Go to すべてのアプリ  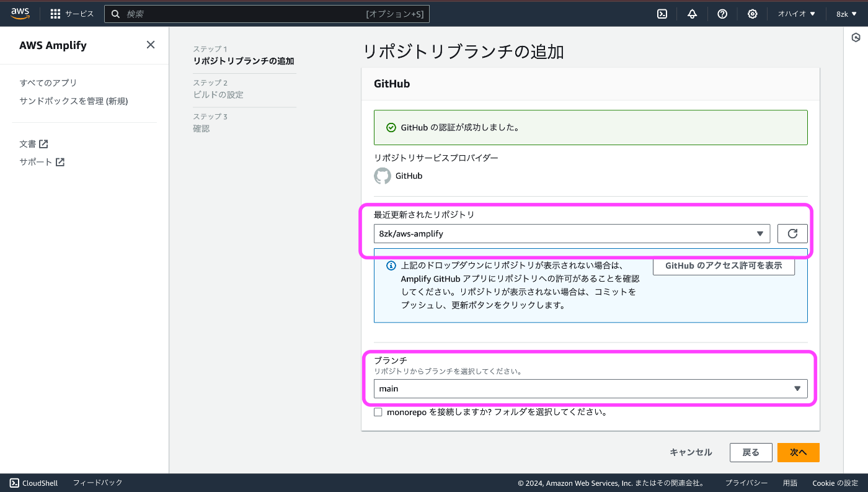[x=48, y=83]
